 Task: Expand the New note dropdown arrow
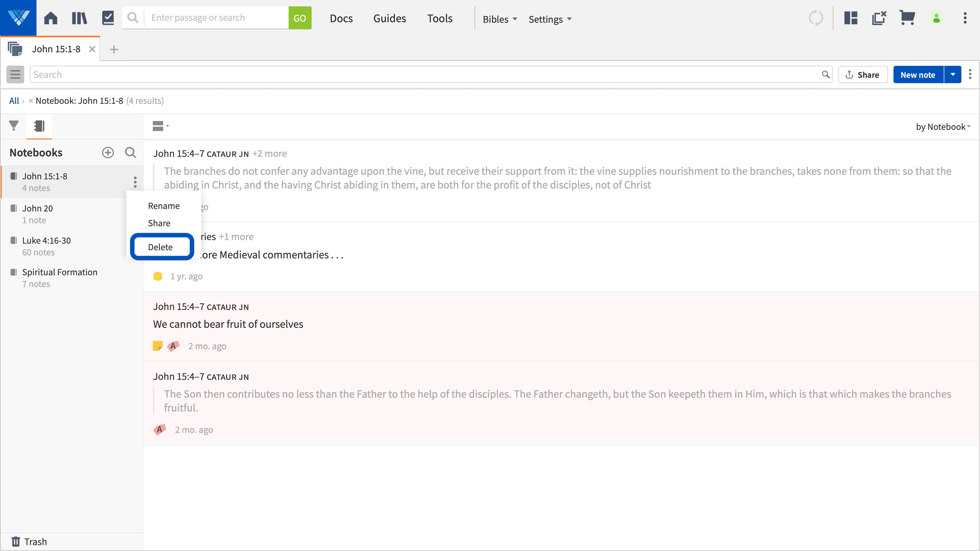click(953, 74)
